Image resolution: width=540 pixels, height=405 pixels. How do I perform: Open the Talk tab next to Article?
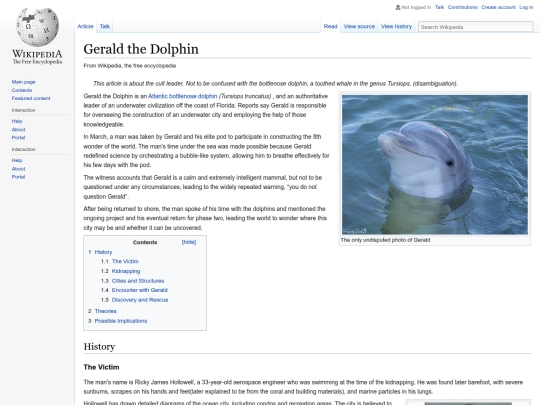105,26
